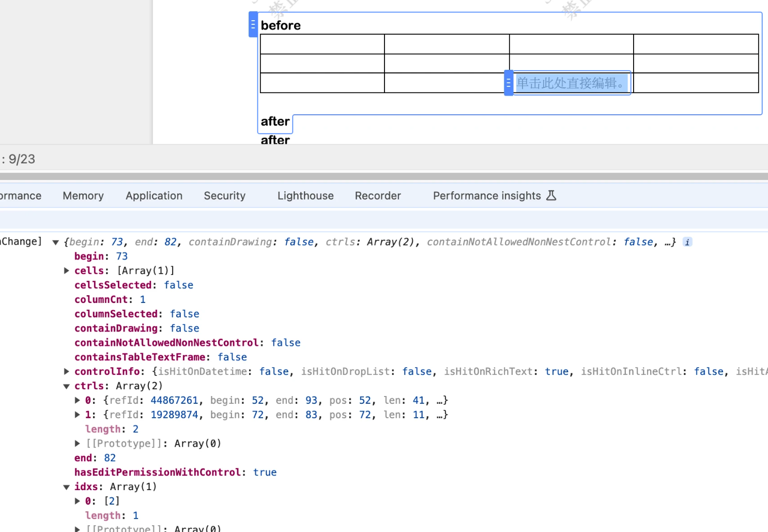Screen dimensions: 768x532
Task: Collapse the logged object with begin: 73
Action: click(x=56, y=242)
